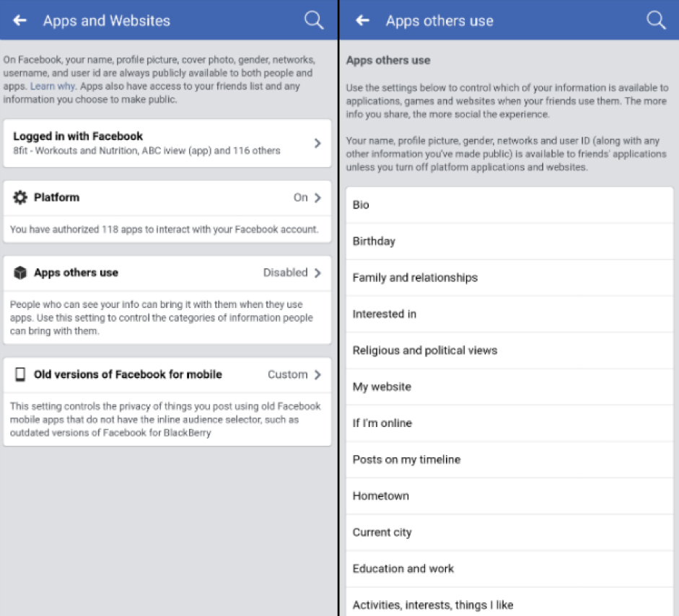Tap back arrow in Apps and Websites header
Image resolution: width=679 pixels, height=616 pixels.
point(19,20)
